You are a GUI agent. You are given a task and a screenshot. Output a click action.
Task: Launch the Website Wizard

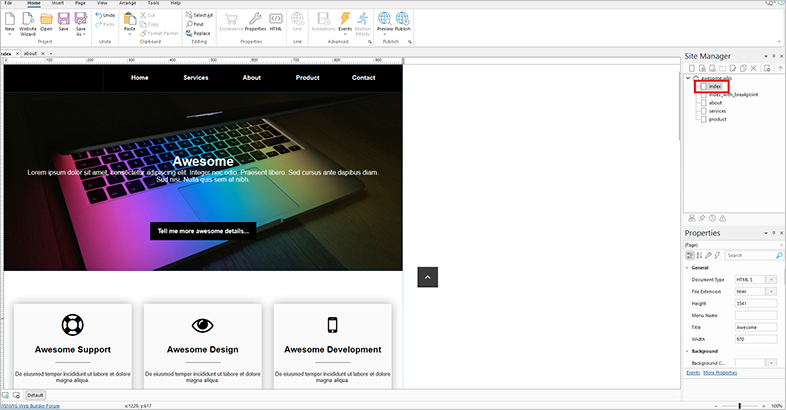click(x=28, y=24)
